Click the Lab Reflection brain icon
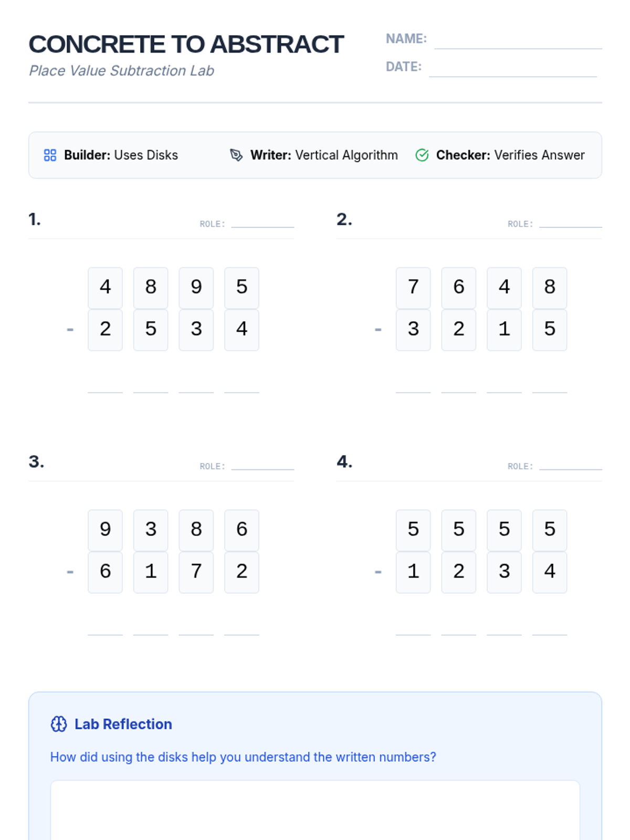Screen dimensions: 630x840 point(59,724)
